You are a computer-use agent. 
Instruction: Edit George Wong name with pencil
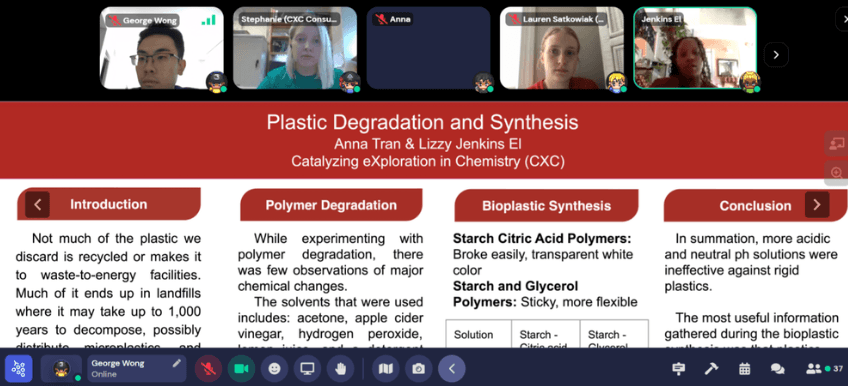tap(176, 364)
